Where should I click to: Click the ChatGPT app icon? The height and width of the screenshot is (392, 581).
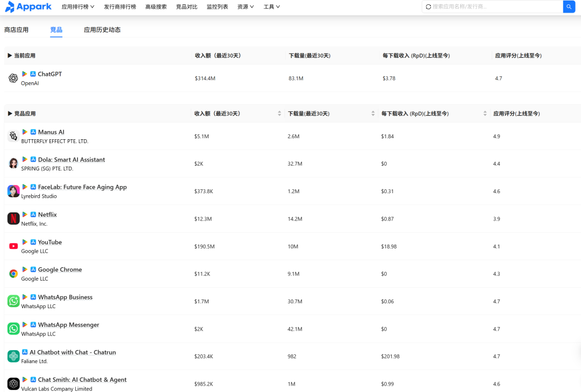click(x=13, y=78)
